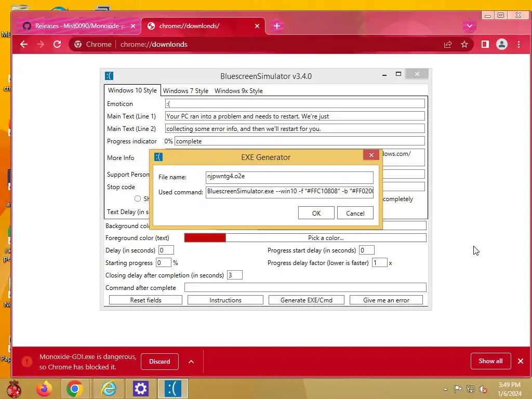
Task: Click the share icon in address bar
Action: tap(448, 45)
